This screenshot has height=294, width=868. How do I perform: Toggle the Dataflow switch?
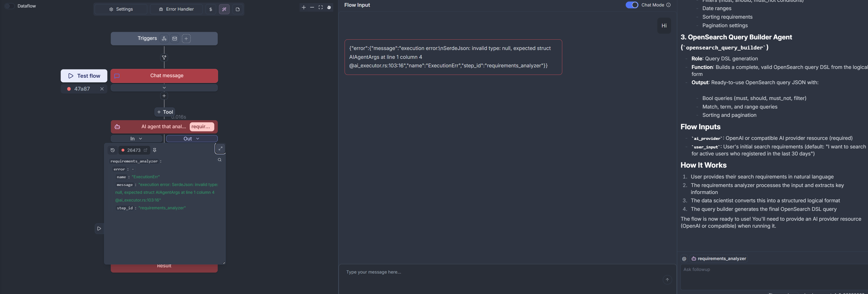tap(9, 6)
